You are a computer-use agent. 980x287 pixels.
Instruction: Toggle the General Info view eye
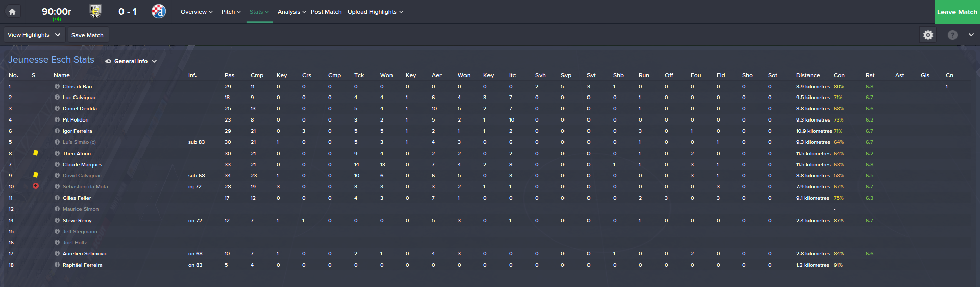(x=108, y=61)
